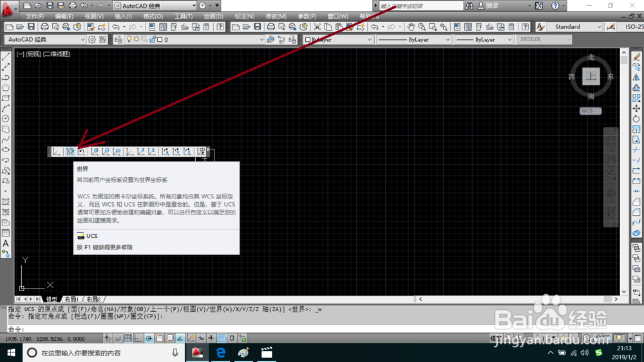Select the Line tool in left toolbar
The height and width of the screenshot is (362, 644).
click(6, 57)
